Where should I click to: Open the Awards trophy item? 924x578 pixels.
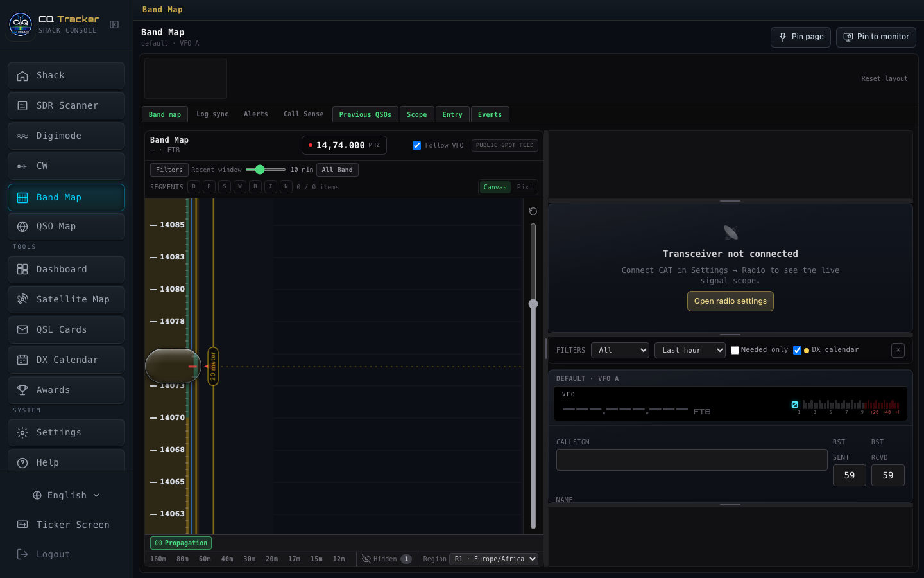(66, 390)
